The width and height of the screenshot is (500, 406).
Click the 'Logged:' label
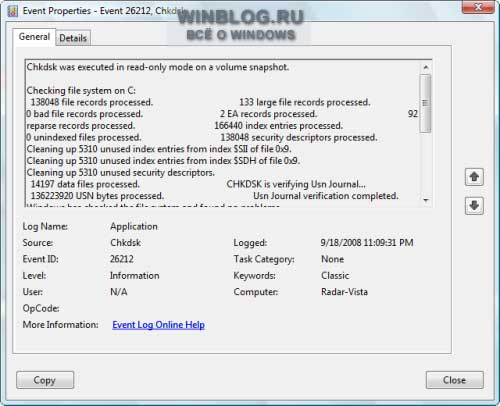[x=250, y=243]
